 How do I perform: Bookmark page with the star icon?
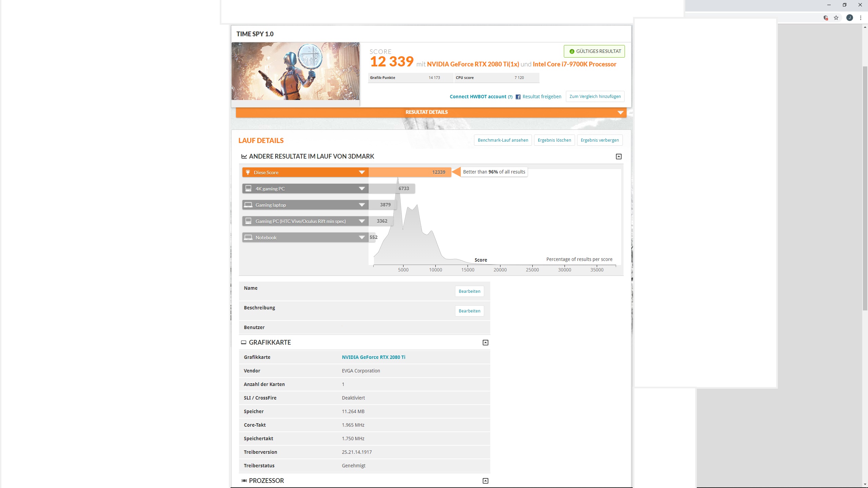coord(836,18)
